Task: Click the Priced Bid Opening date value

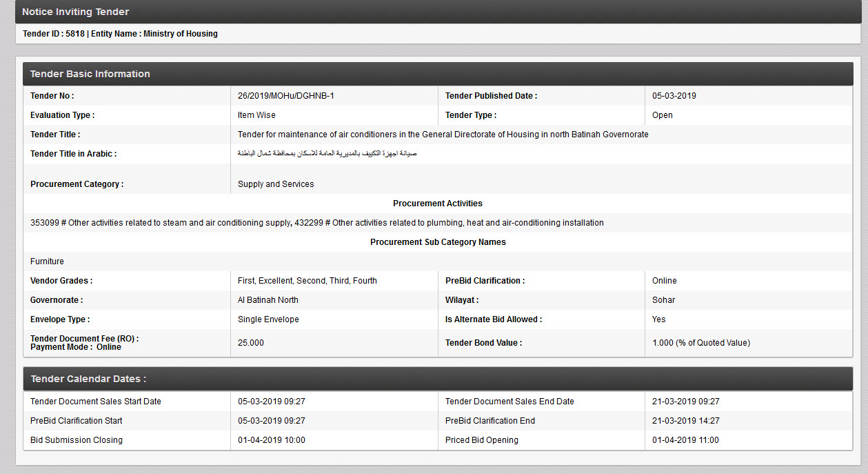Action: tap(685, 440)
